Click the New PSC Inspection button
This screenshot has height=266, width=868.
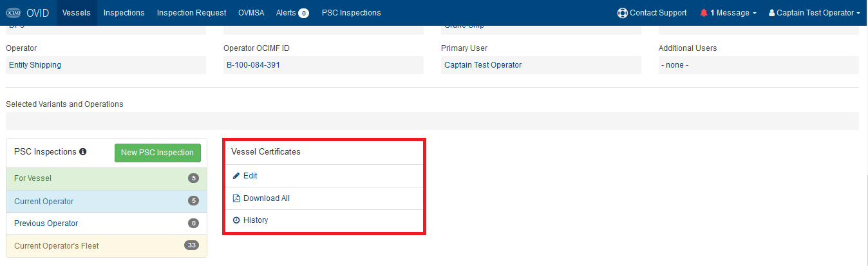click(x=158, y=153)
